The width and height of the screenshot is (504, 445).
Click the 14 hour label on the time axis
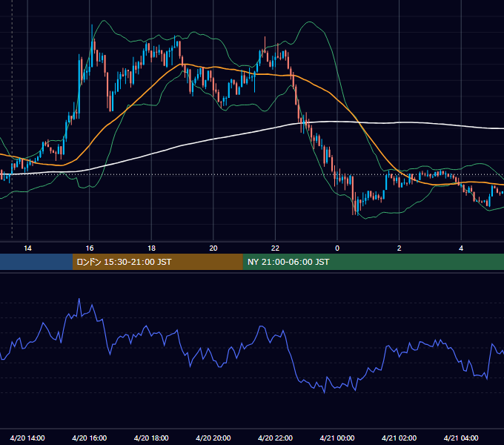(x=27, y=248)
